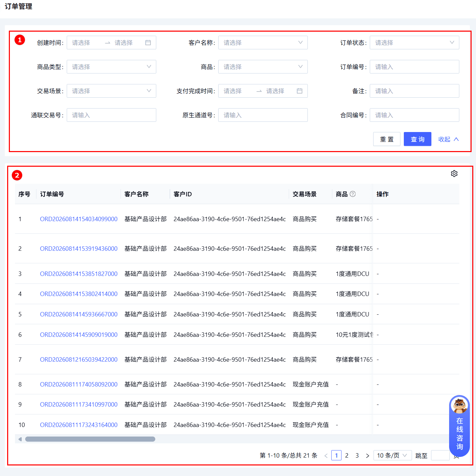Viewport: 476px width, 476px height.
Task: Go to the next page arrow
Action: tap(367, 456)
